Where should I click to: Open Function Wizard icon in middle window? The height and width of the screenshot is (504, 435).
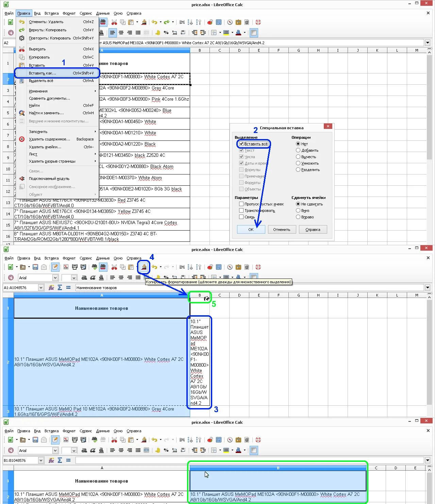[51, 288]
